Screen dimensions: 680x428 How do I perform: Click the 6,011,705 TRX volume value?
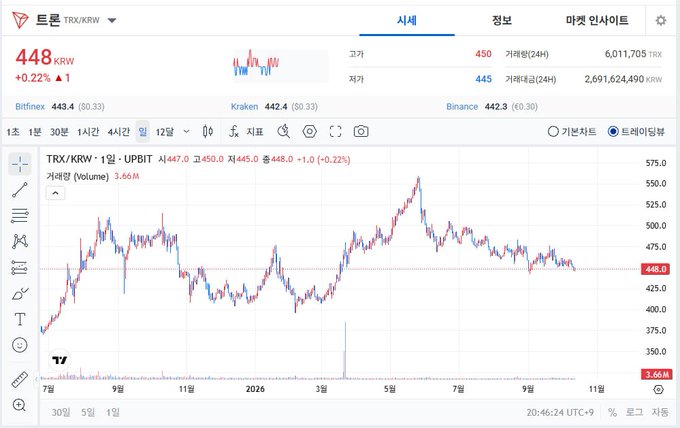tap(633, 54)
